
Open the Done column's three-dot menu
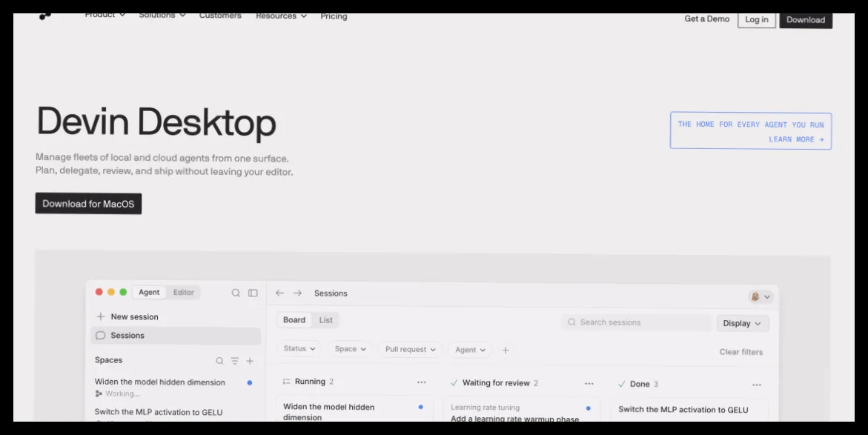coord(757,385)
